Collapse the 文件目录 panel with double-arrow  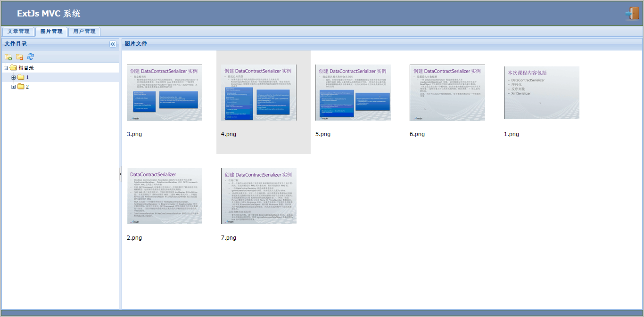pos(113,44)
